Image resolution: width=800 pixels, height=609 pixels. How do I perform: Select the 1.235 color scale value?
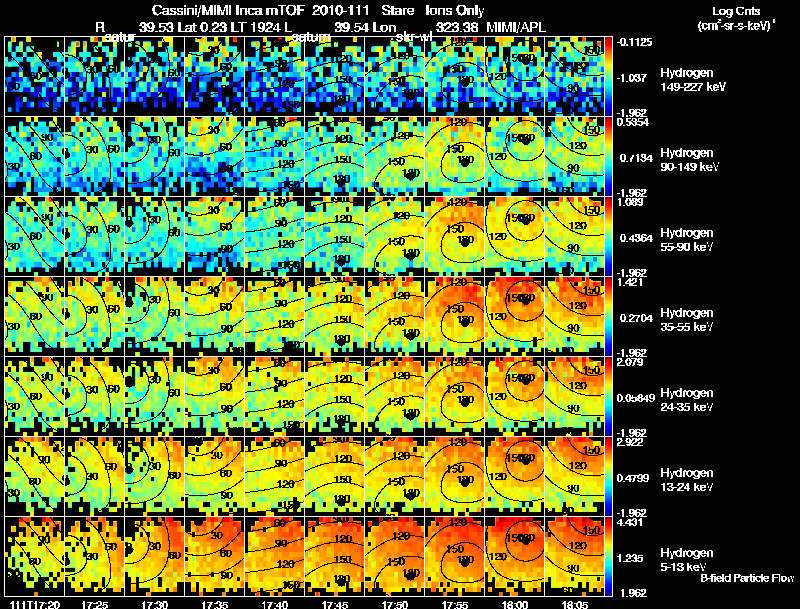pos(632,559)
